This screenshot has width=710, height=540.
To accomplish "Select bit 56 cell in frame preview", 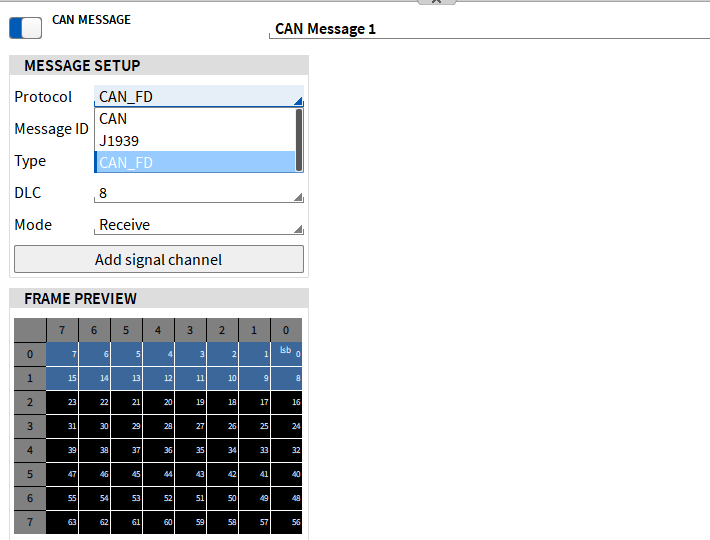I will click(286, 522).
